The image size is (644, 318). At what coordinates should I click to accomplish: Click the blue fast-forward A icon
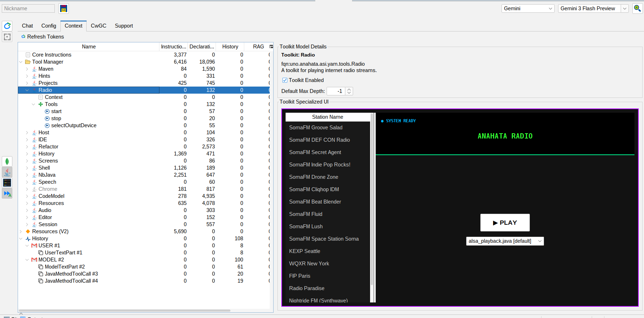[x=7, y=193]
